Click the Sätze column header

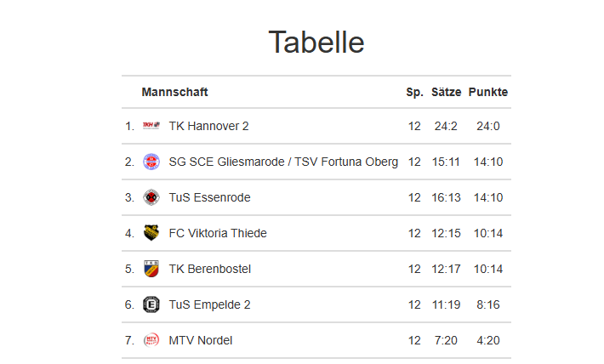point(446,92)
